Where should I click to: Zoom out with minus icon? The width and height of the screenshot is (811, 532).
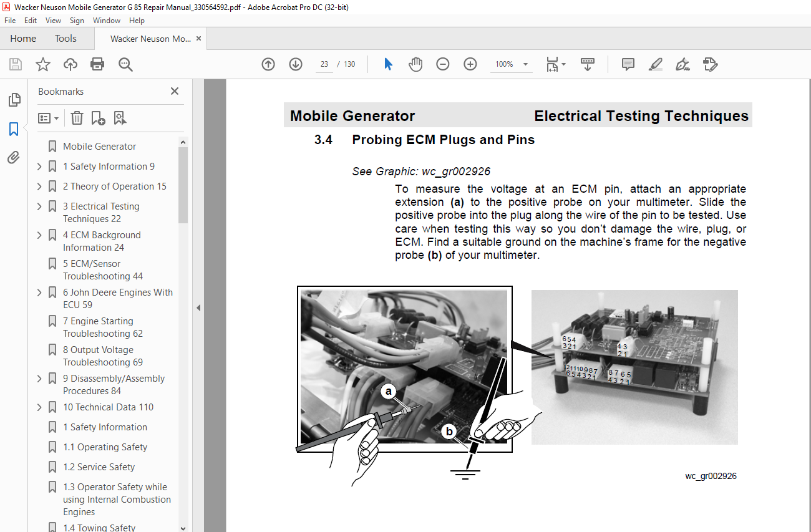[x=443, y=64]
